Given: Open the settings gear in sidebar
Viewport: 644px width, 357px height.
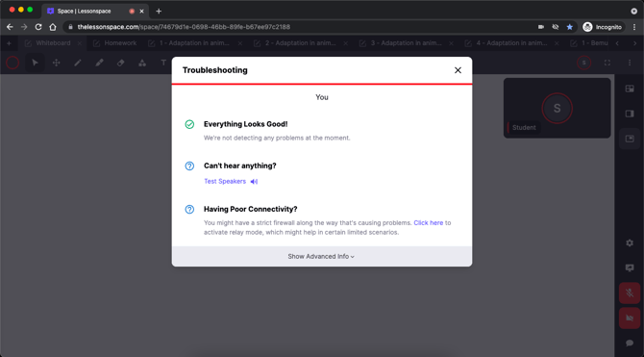Looking at the screenshot, I should [630, 243].
